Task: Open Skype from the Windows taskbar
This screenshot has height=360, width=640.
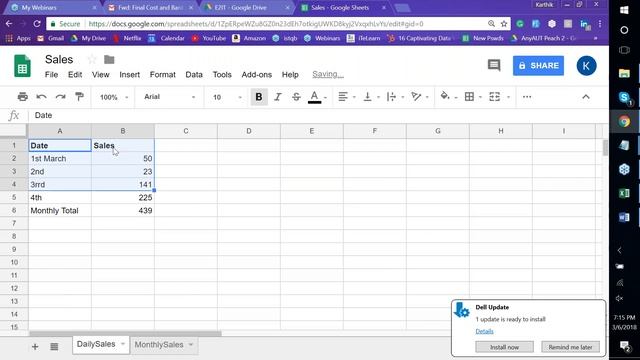Action: pyautogui.click(x=624, y=97)
